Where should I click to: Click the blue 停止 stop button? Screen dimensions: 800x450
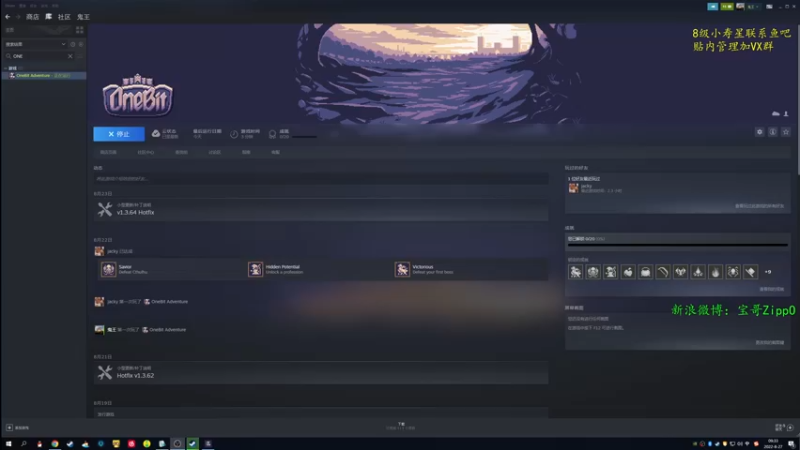119,134
